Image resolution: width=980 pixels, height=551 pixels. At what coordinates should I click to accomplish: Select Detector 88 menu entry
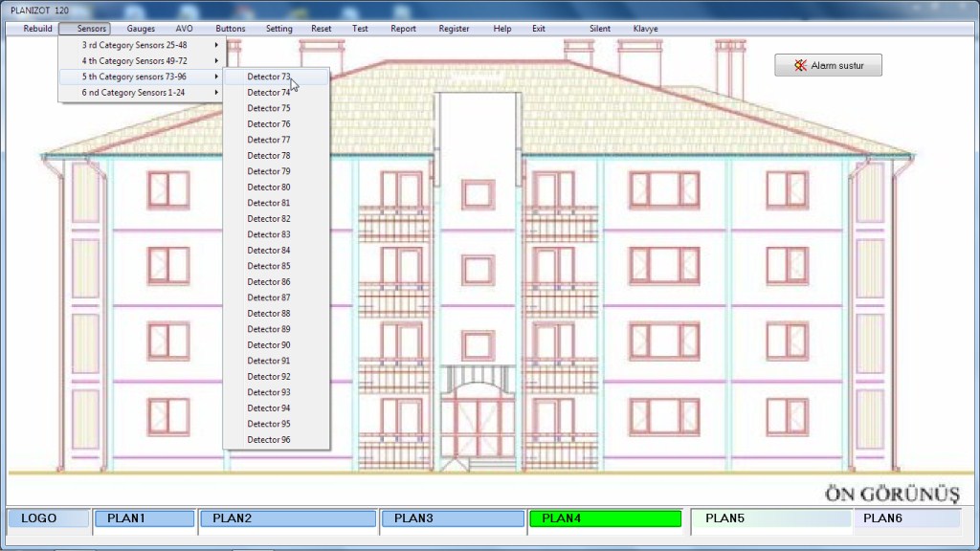coord(269,314)
